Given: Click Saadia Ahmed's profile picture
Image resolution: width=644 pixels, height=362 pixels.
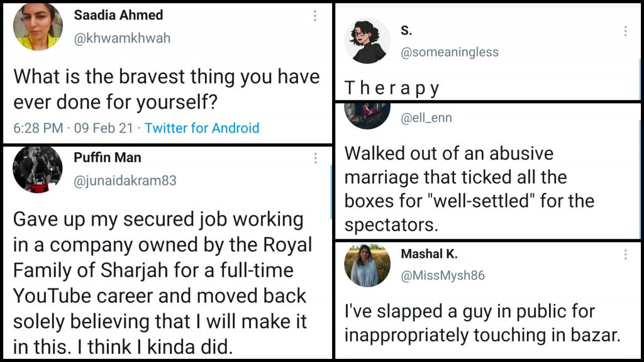Looking at the screenshot, I should point(38,27).
